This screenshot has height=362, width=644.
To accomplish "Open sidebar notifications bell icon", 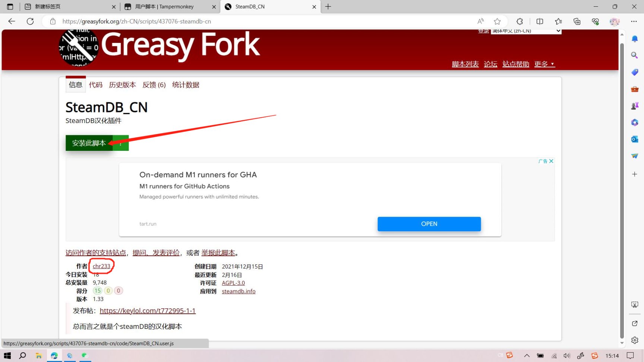I will pos(635,39).
